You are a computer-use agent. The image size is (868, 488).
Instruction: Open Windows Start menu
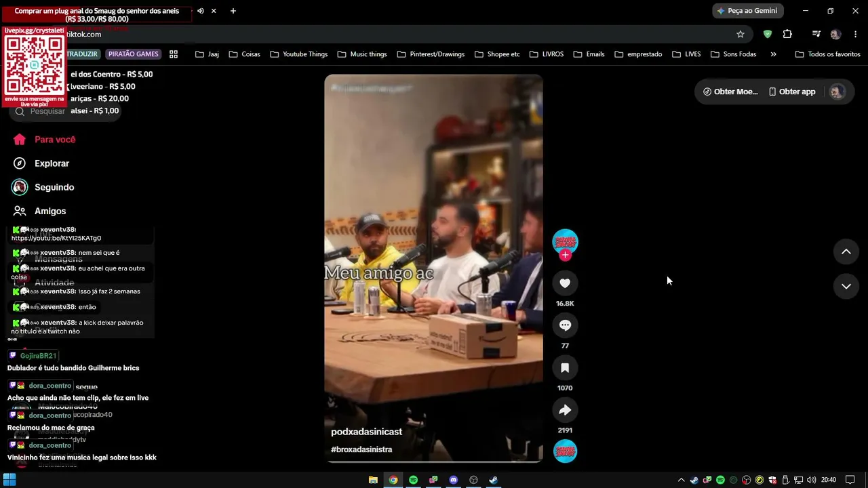[x=9, y=480]
